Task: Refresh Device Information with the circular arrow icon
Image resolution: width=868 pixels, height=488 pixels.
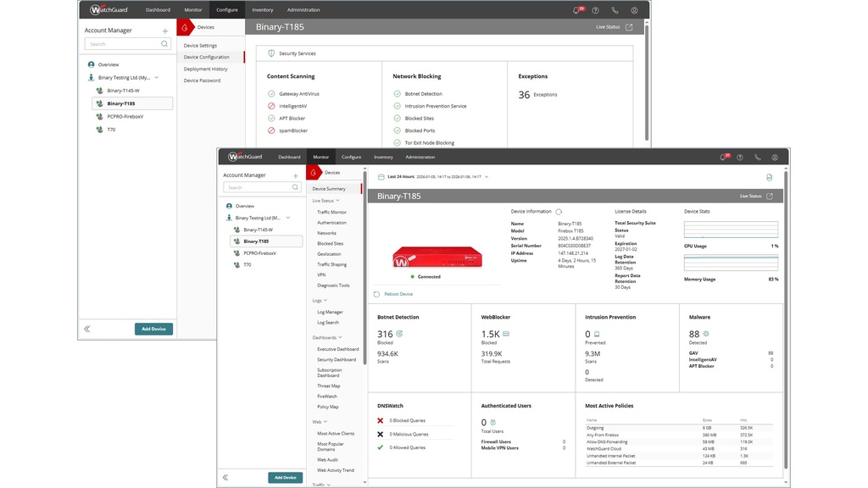Action: coord(559,211)
